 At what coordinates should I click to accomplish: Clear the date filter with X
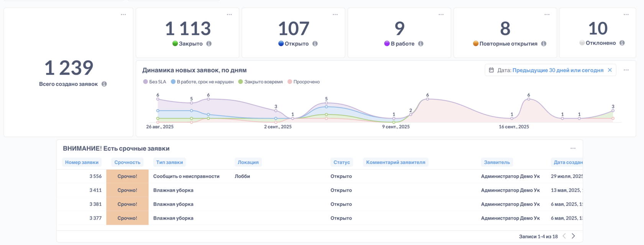[610, 70]
